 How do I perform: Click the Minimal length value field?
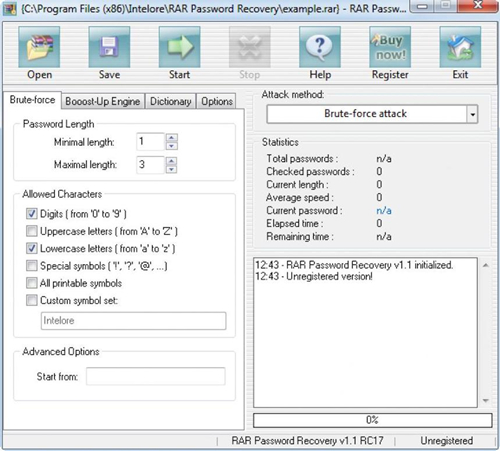pyautogui.click(x=151, y=142)
